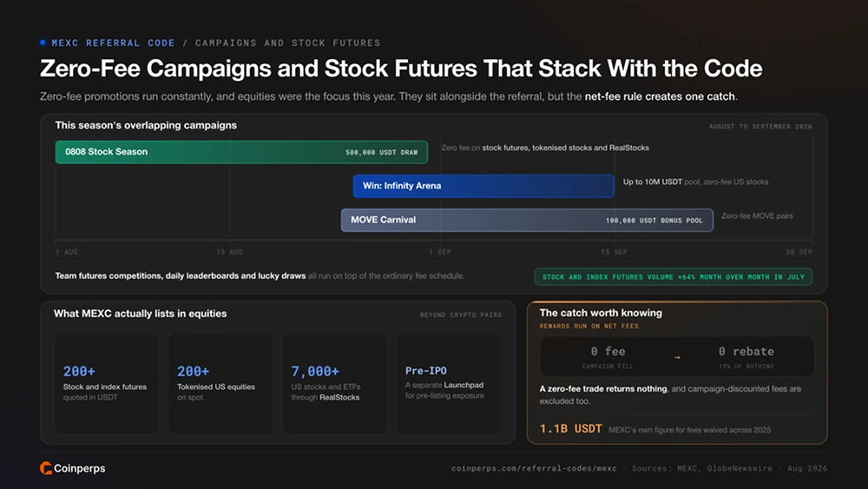This screenshot has width=868, height=489.
Task: Click the Launchpad word in the Pre-IPO card
Action: [x=464, y=385]
